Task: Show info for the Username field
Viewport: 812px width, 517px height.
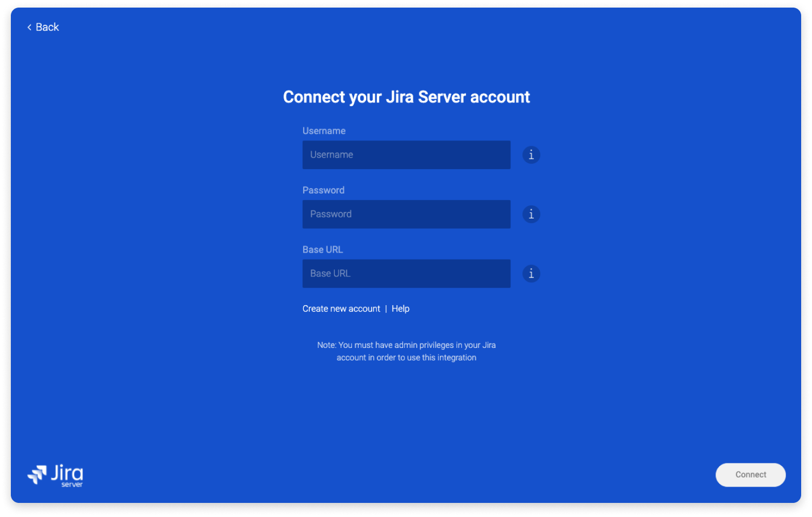Action: (x=531, y=155)
